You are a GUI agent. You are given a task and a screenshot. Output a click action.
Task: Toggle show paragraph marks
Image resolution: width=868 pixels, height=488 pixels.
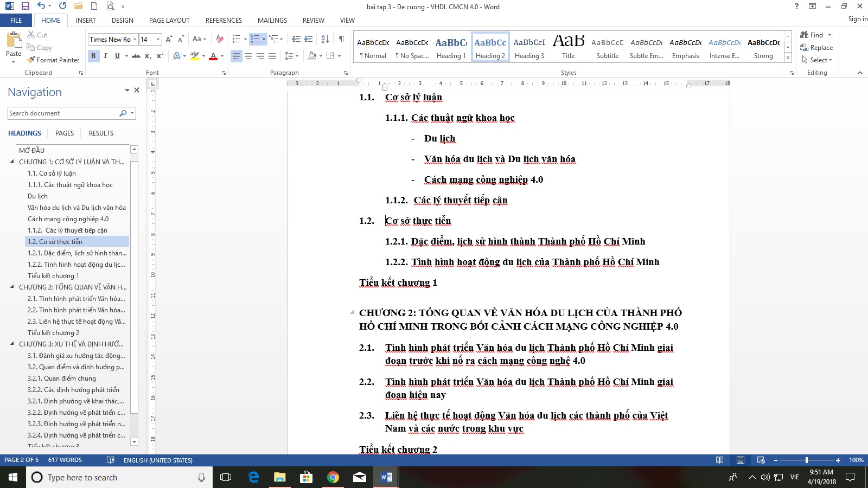(342, 39)
